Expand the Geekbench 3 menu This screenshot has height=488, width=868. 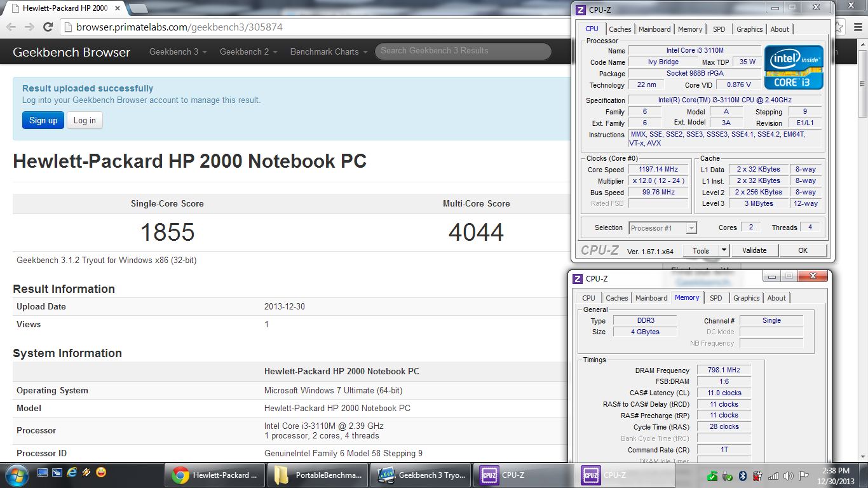tap(178, 52)
